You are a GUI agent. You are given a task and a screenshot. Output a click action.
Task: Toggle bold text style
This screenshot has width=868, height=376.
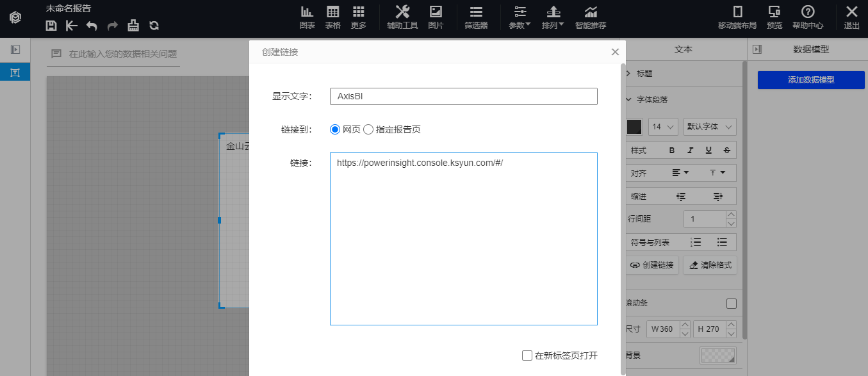click(672, 151)
